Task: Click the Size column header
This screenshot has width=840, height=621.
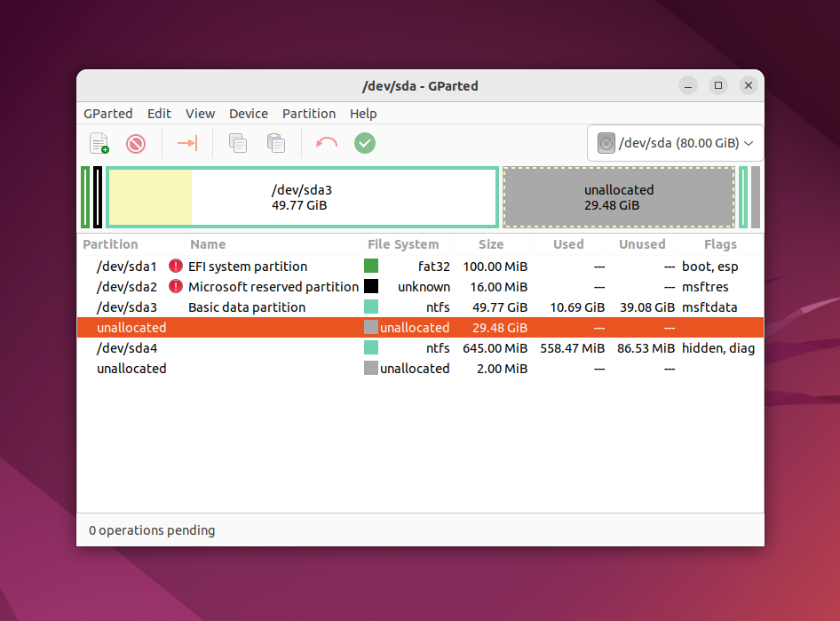Action: (x=491, y=244)
